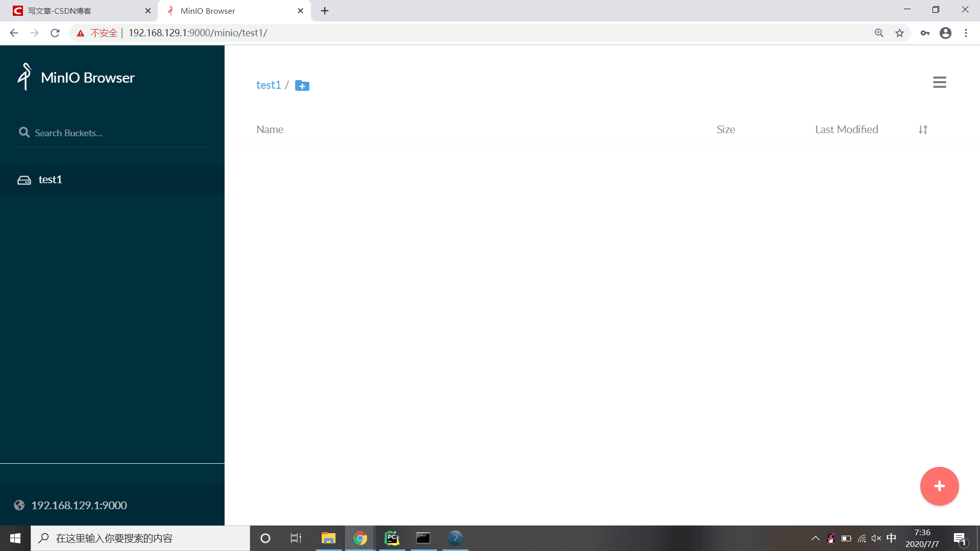Click the test1 breadcrumb link

(268, 85)
